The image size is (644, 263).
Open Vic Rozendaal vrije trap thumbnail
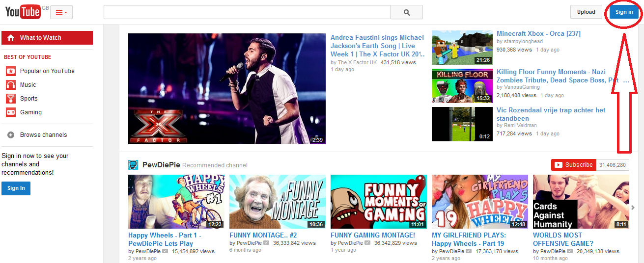(x=462, y=124)
